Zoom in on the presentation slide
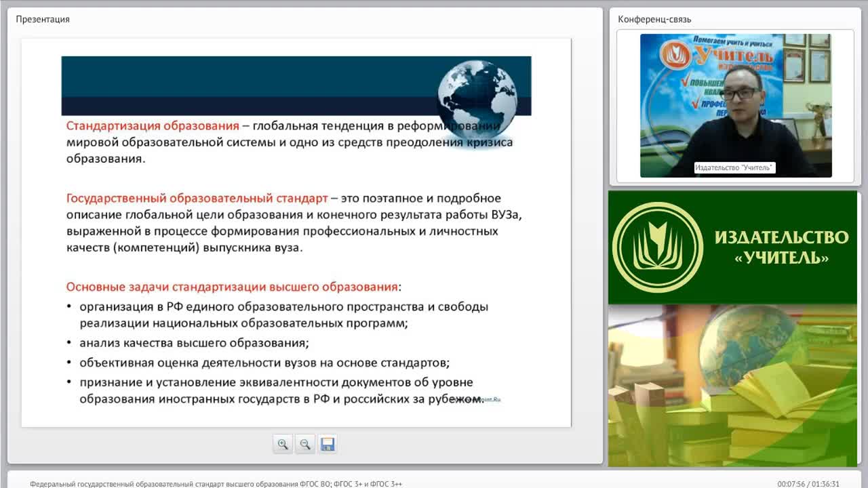Screen dimensions: 868x488 [x=283, y=445]
